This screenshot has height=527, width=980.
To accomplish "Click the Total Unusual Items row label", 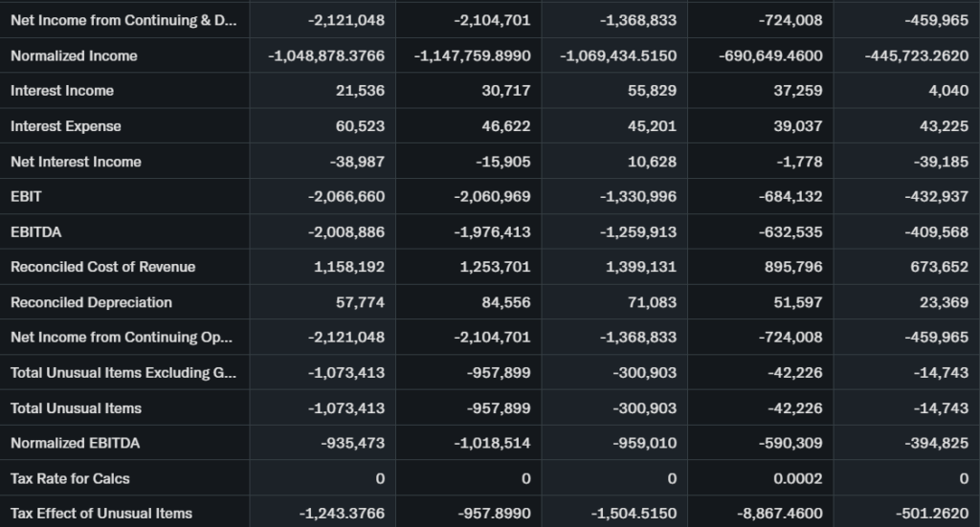I will coord(76,408).
